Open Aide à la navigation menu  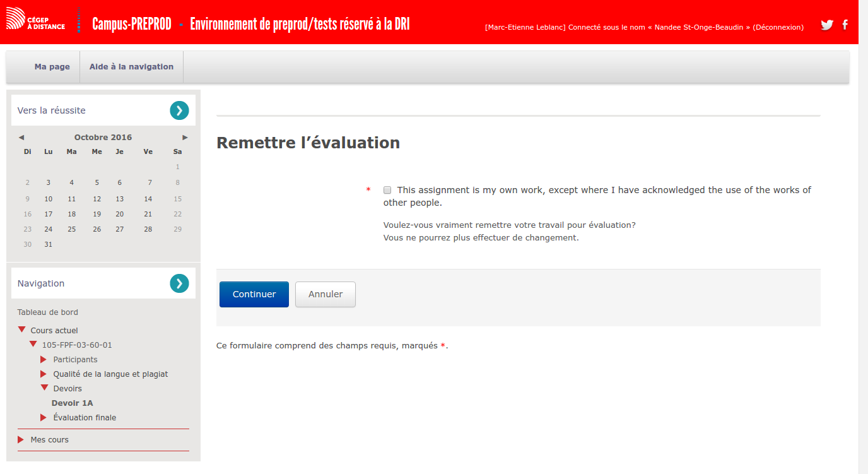click(131, 67)
